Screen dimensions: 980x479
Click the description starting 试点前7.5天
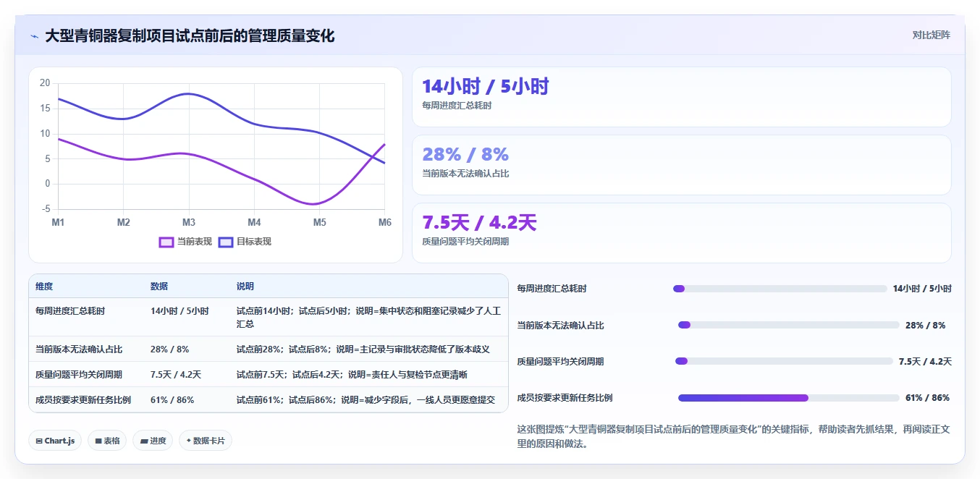coord(352,375)
